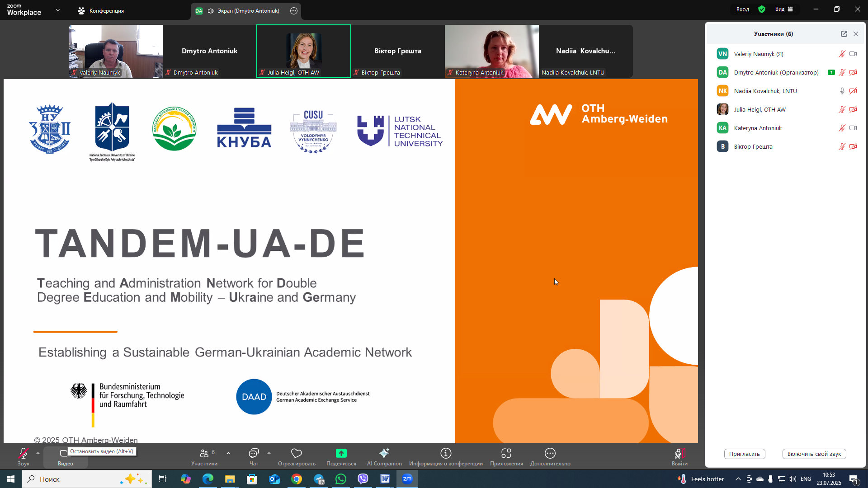Open the Вид view menu

pos(784,9)
